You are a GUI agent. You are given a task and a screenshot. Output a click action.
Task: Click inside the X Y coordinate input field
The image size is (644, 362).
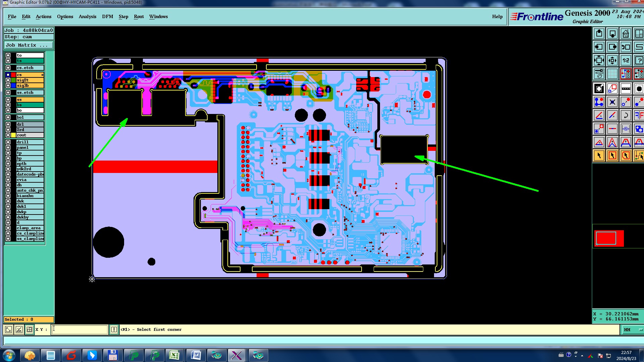click(x=80, y=329)
